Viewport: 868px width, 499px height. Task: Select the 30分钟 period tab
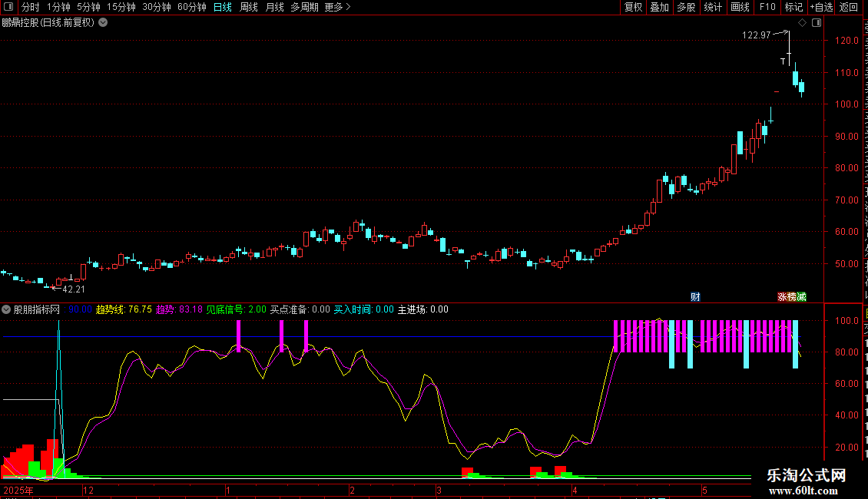click(157, 7)
